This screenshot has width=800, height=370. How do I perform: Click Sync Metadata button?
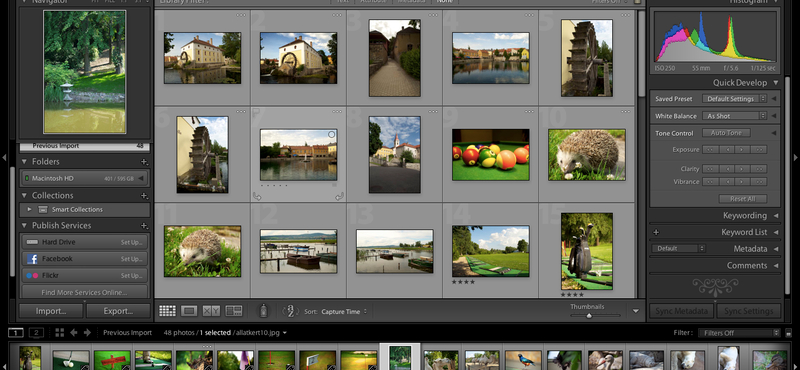pos(682,311)
